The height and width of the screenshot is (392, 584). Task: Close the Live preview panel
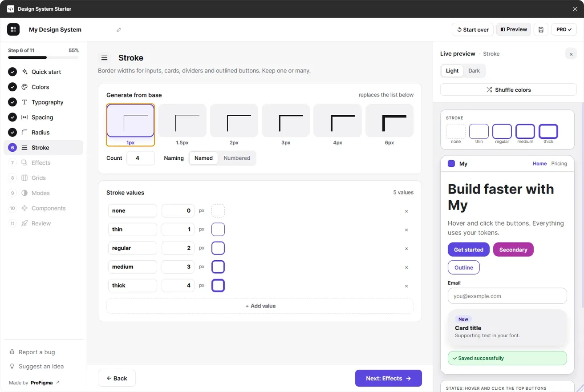click(x=571, y=54)
